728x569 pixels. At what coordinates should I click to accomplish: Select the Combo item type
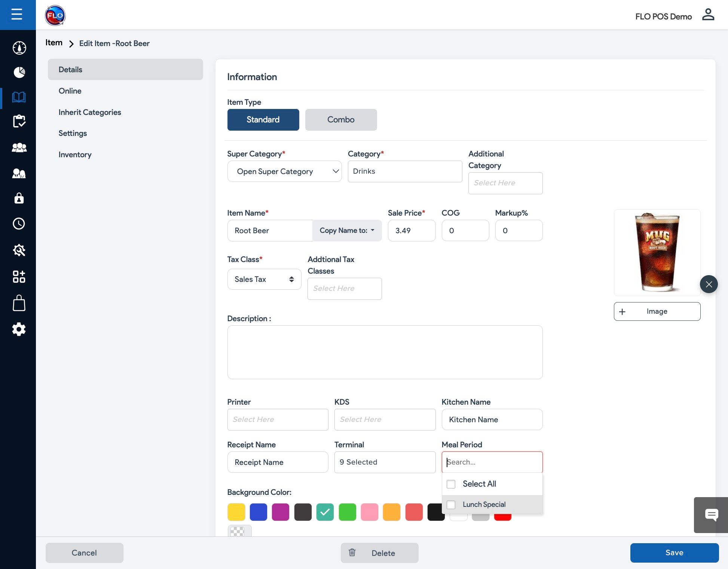pyautogui.click(x=341, y=120)
